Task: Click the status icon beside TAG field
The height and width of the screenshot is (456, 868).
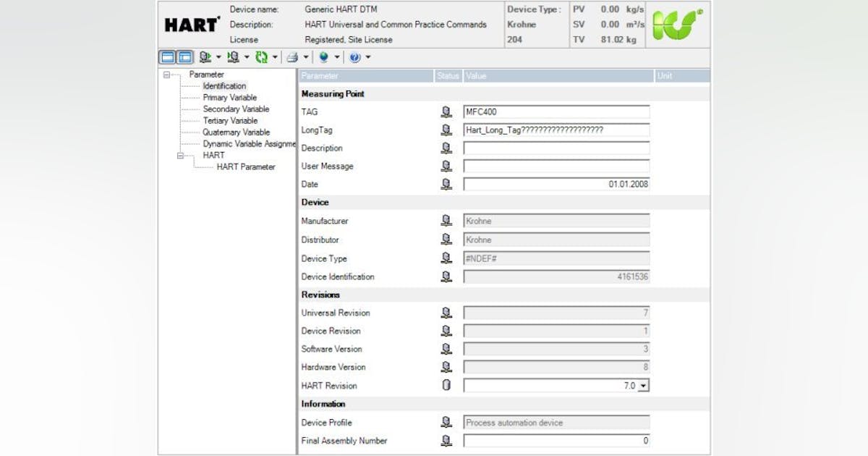Action: coord(446,112)
